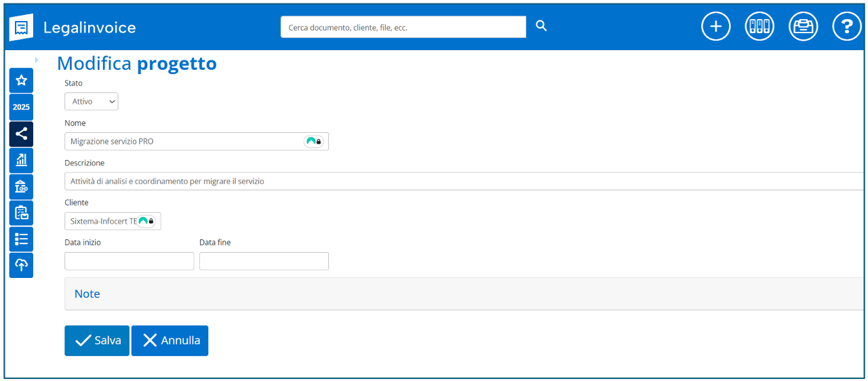The width and height of the screenshot is (868, 381).
Task: Open help with the question mark icon
Action: [846, 27]
